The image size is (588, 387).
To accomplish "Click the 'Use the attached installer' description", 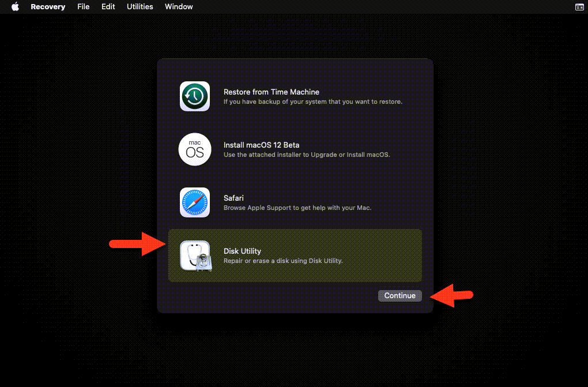I will (x=307, y=155).
